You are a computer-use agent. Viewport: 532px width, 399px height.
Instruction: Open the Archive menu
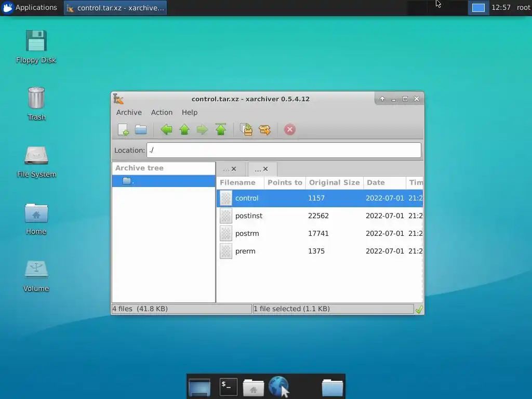pos(129,112)
